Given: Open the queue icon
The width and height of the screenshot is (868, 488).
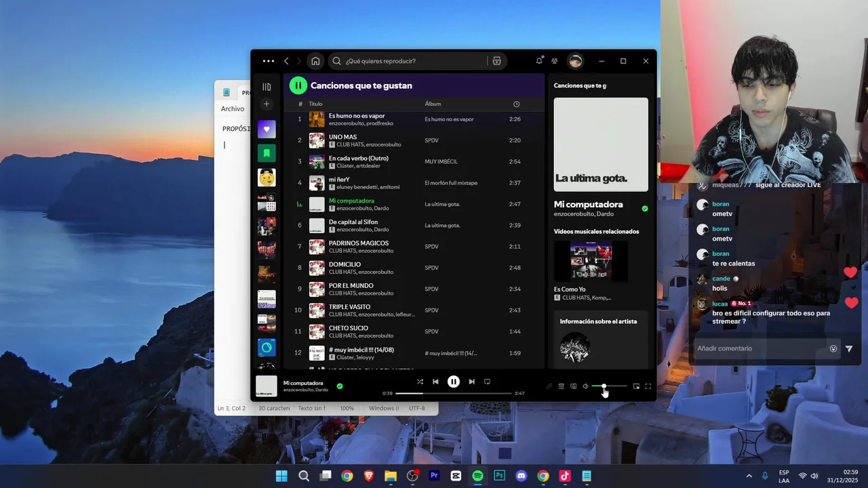Looking at the screenshot, I should tap(561, 386).
